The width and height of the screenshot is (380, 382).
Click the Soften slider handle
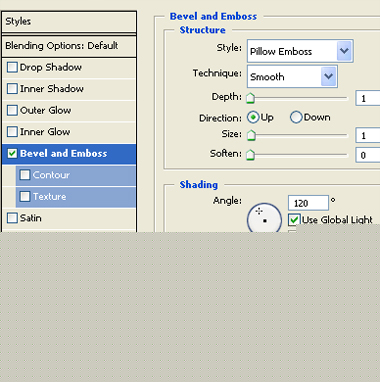click(250, 155)
